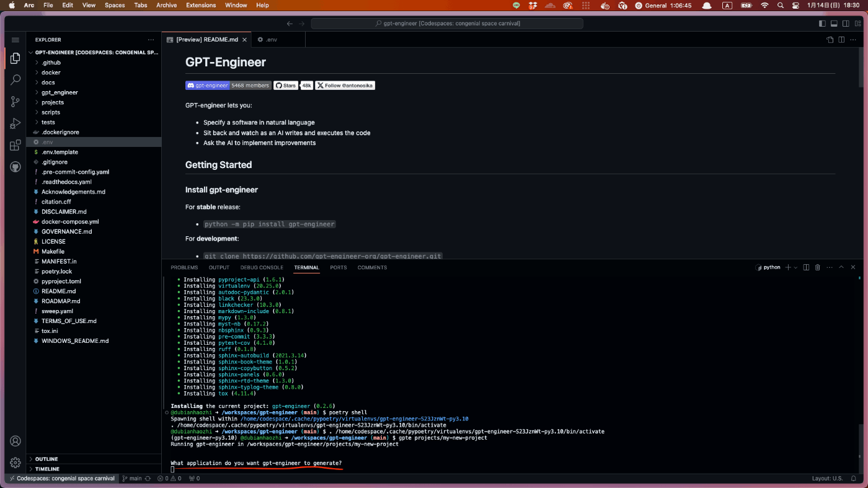Viewport: 868px width, 488px height.
Task: Open the hamburger application menu
Action: [x=15, y=40]
